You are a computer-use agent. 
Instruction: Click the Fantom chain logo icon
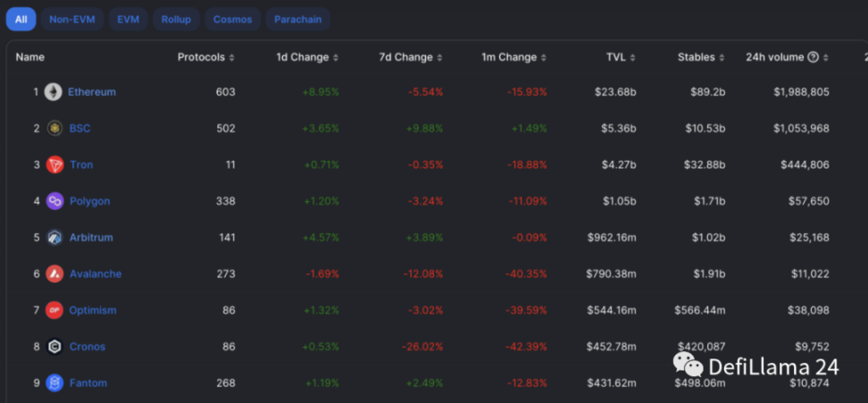point(54,383)
